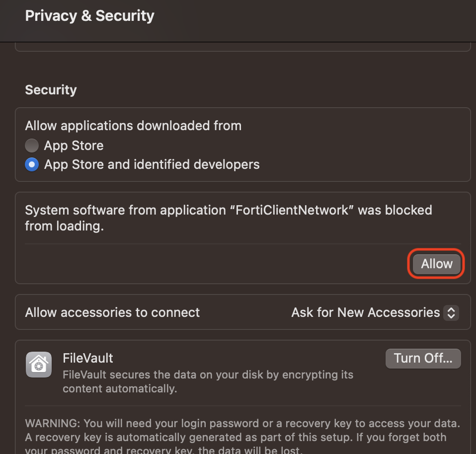This screenshot has height=454, width=476.
Task: Select the App Store radio button
Action: point(32,146)
